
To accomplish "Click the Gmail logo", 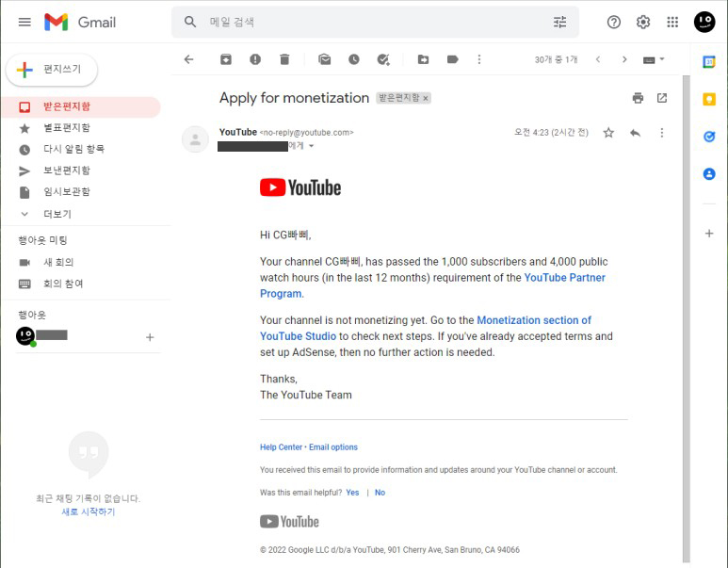I will 80,22.
